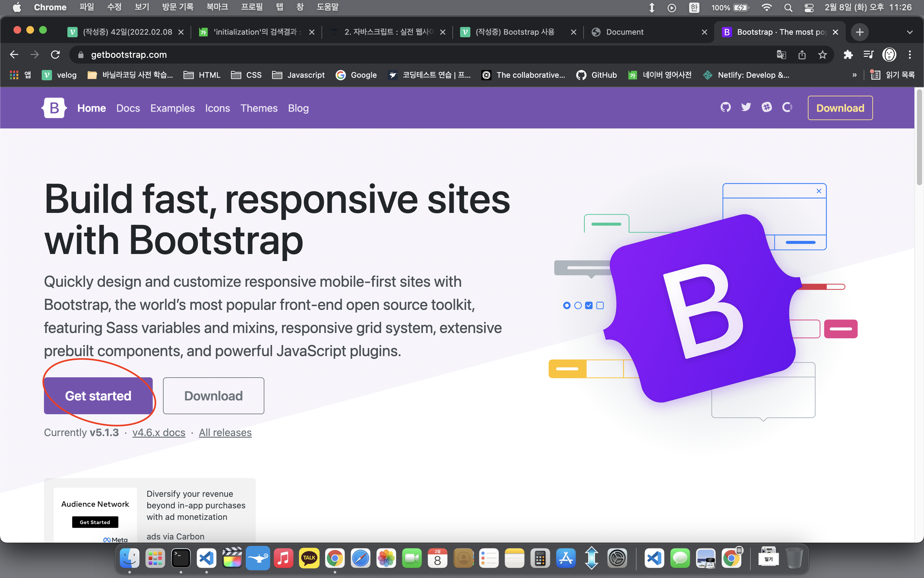Screen dimensions: 924x578
Task: Bookmark this page with the star icon
Action: pyautogui.click(x=822, y=55)
